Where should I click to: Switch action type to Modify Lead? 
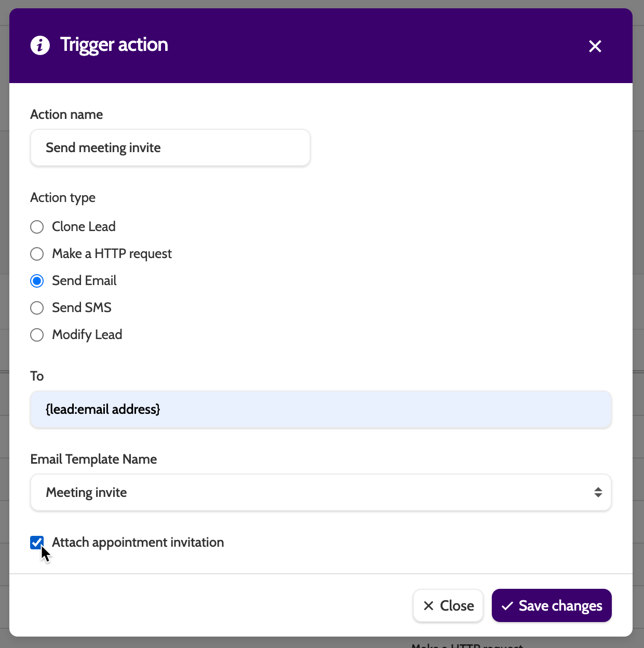37,335
